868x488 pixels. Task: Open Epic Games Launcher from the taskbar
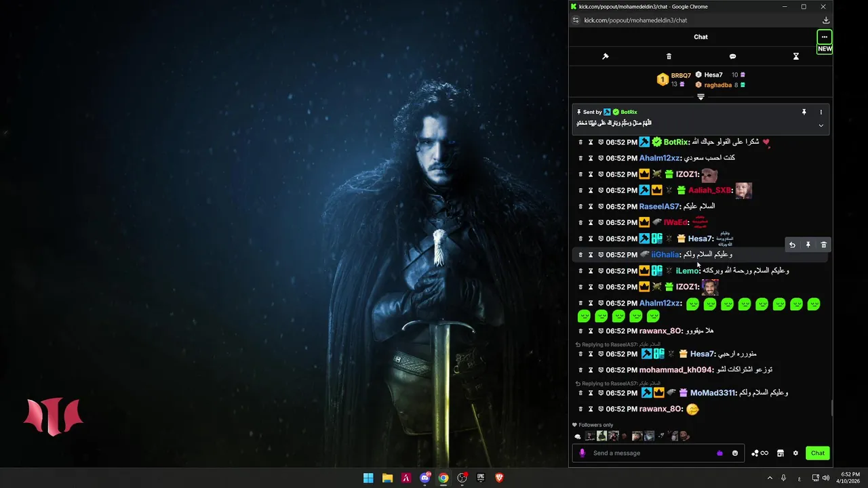click(x=481, y=478)
